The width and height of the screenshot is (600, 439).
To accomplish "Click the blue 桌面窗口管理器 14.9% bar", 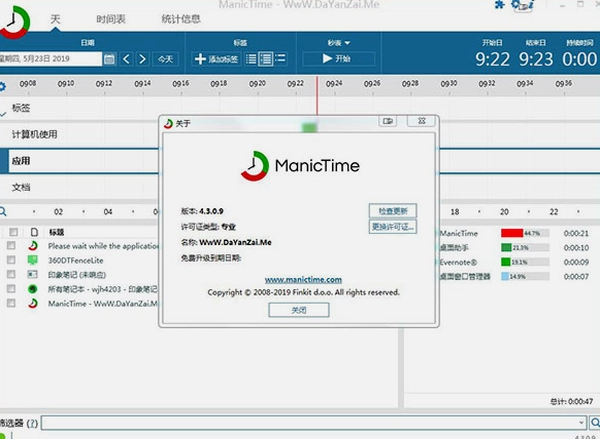I will [x=505, y=276].
